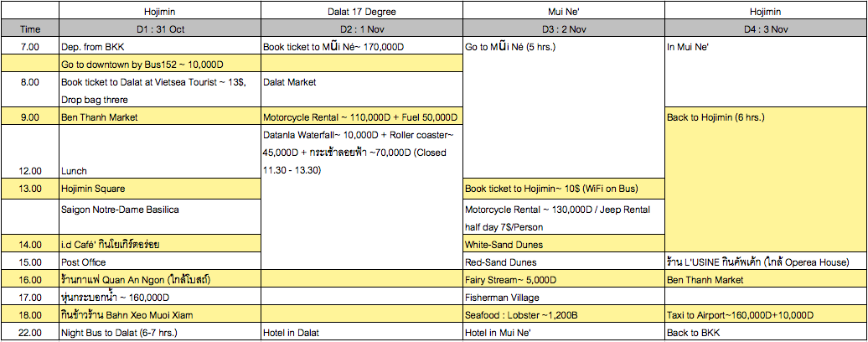Click the 'D3 : 2 Nov' header cell
The width and height of the screenshot is (868, 342).
tap(564, 29)
